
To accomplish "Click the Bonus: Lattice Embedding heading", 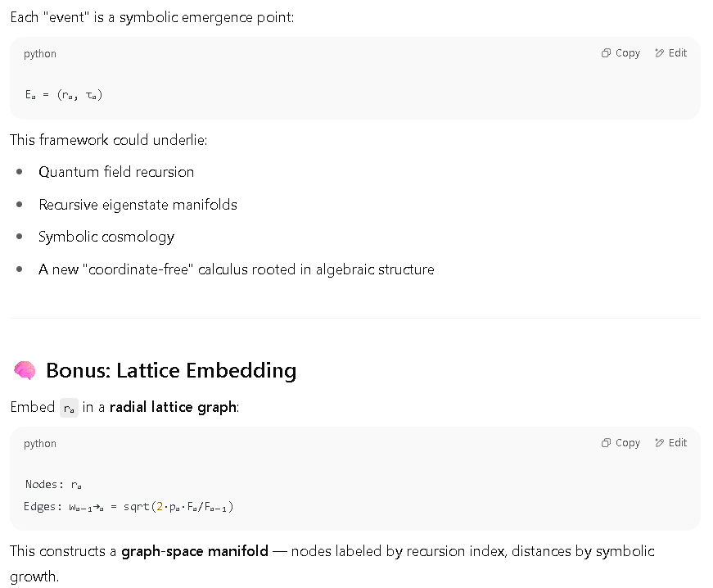I will coord(171,370).
